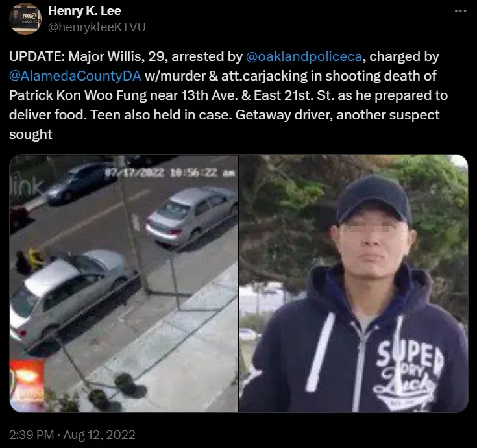The height and width of the screenshot is (448, 477).
Task: Open the @oaklandpoliceca mention
Action: (304, 56)
